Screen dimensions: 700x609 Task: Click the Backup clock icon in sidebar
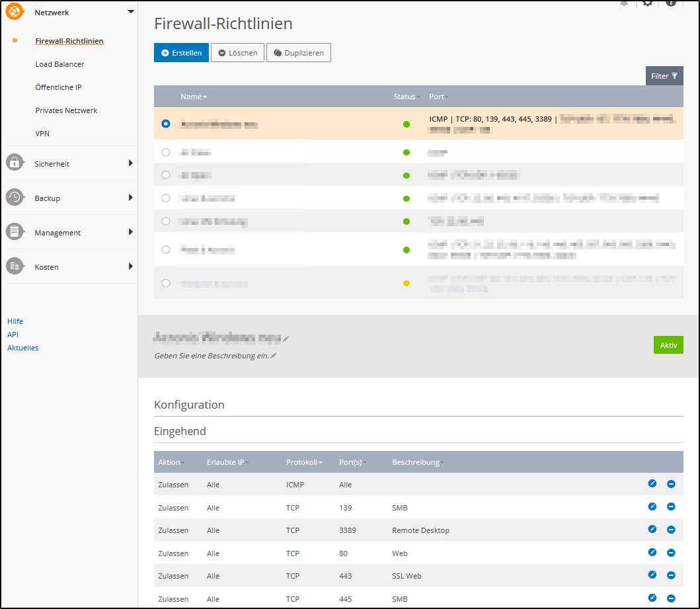15,198
